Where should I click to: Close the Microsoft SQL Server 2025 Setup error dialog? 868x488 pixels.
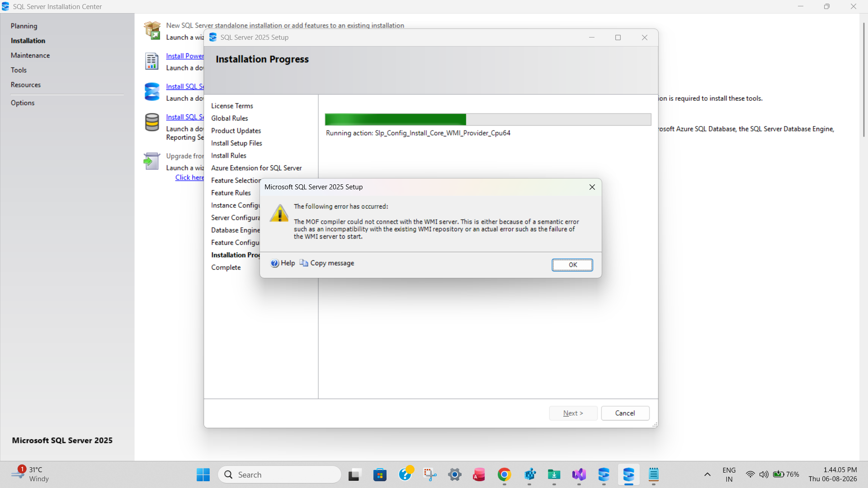pos(592,187)
